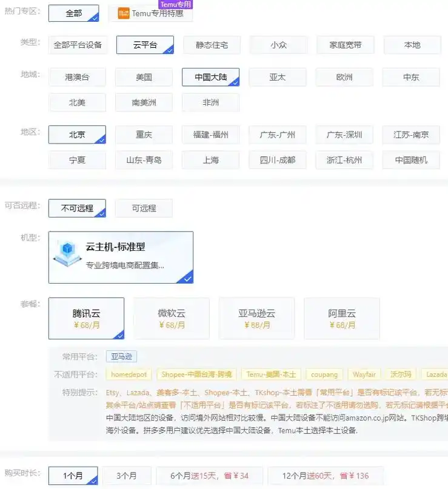Choose 中国随机 area option
448x489 pixels.
[410, 160]
